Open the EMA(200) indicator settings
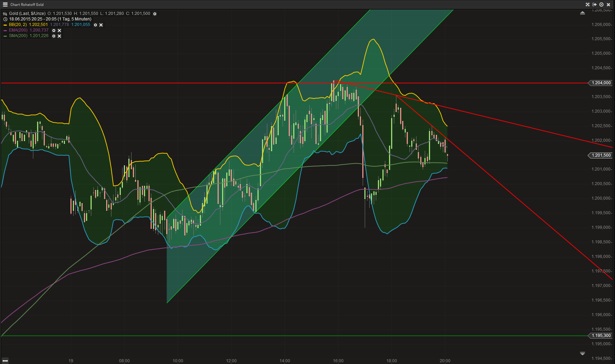The width and height of the screenshot is (615, 364). (x=53, y=31)
